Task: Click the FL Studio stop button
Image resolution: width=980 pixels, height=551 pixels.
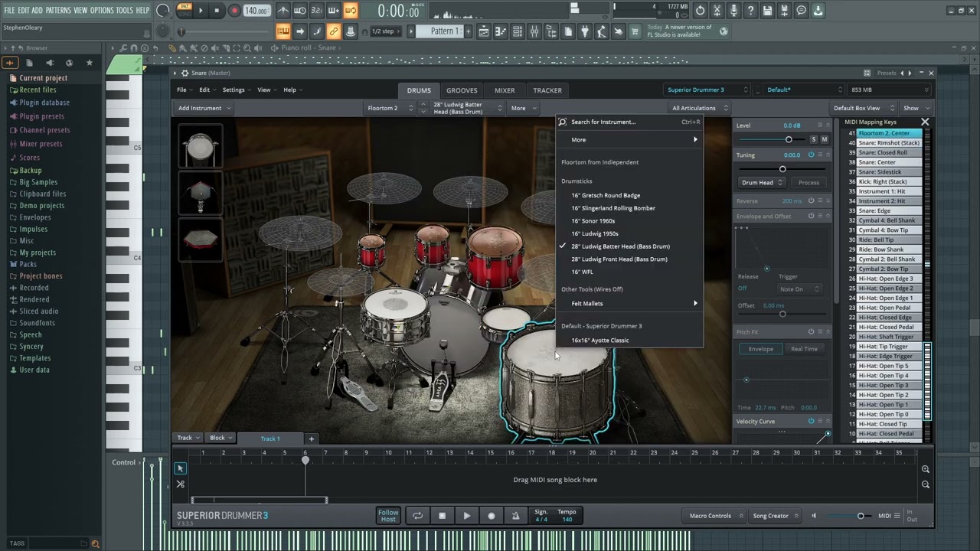Action: 217,11
